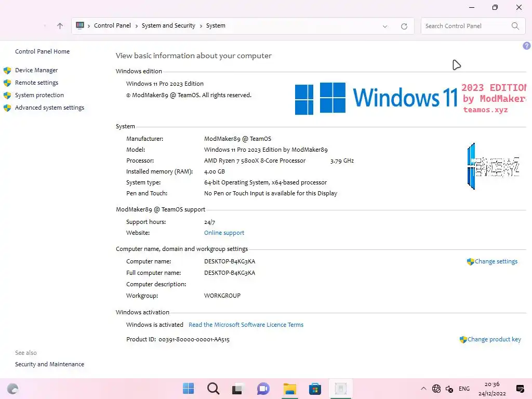Click Change product key
532x399 pixels.
coord(495,339)
